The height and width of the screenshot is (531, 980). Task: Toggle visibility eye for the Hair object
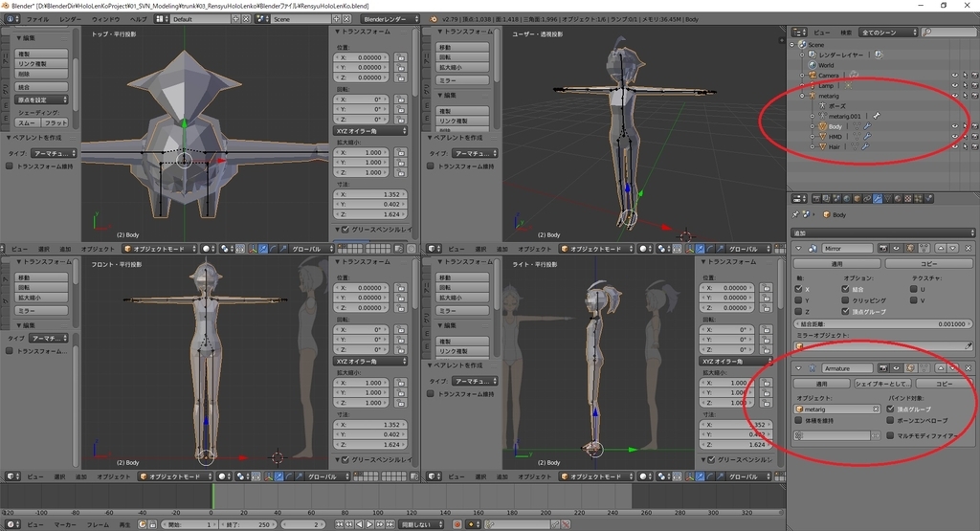(954, 146)
